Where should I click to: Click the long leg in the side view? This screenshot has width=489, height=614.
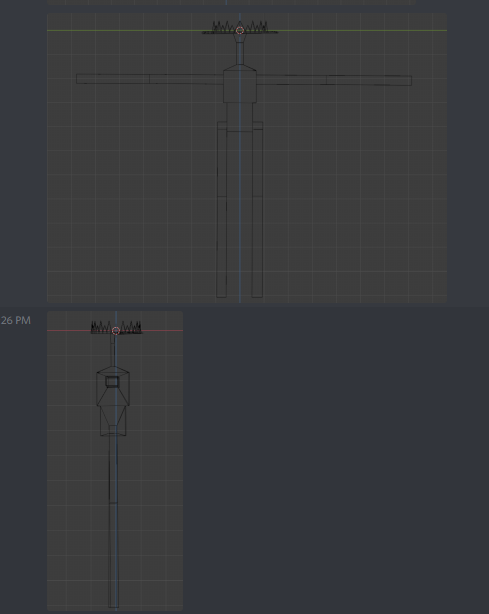click(x=113, y=521)
